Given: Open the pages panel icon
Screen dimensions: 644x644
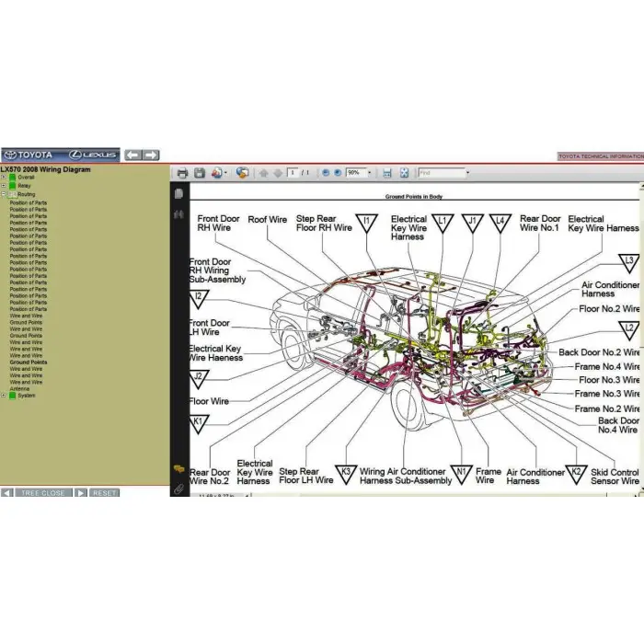Looking at the screenshot, I should tap(178, 193).
